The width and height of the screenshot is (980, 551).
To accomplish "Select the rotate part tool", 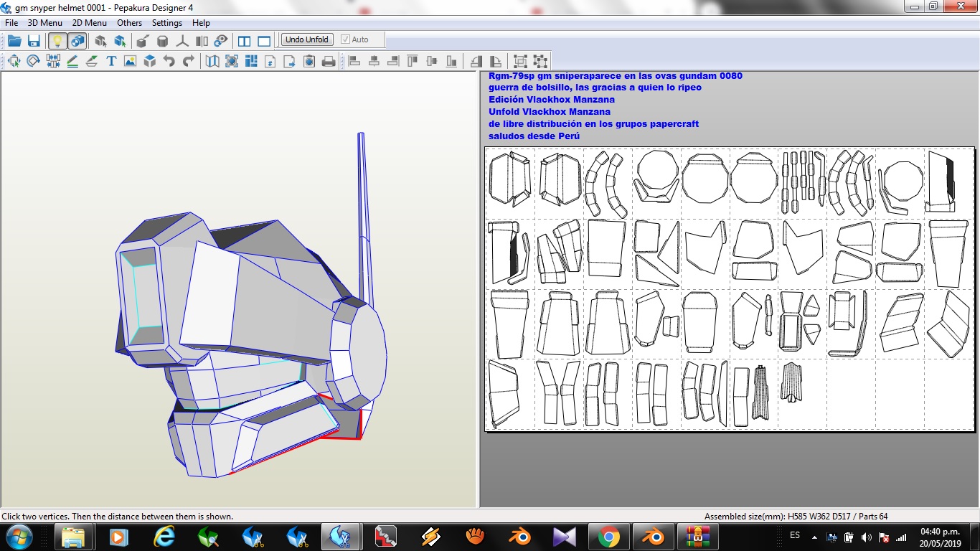I will [x=33, y=61].
